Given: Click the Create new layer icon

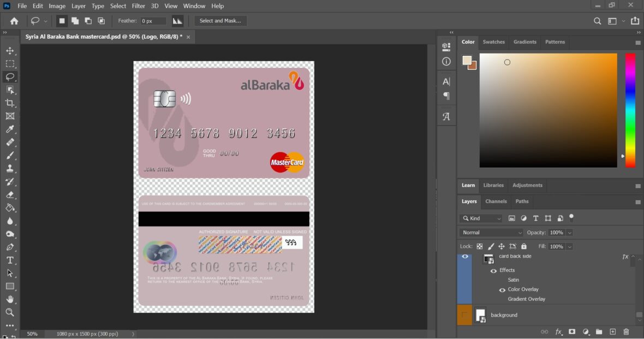Looking at the screenshot, I should (x=612, y=331).
